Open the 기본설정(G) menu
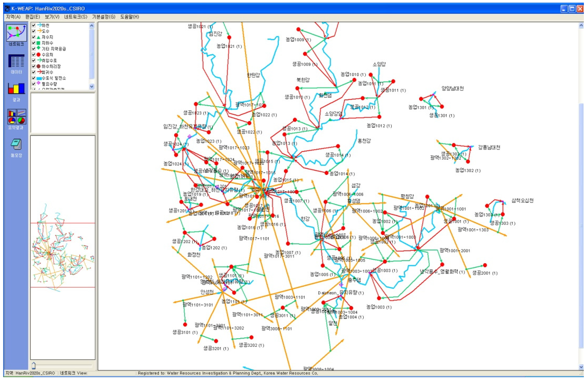The image size is (588, 380). click(x=104, y=17)
